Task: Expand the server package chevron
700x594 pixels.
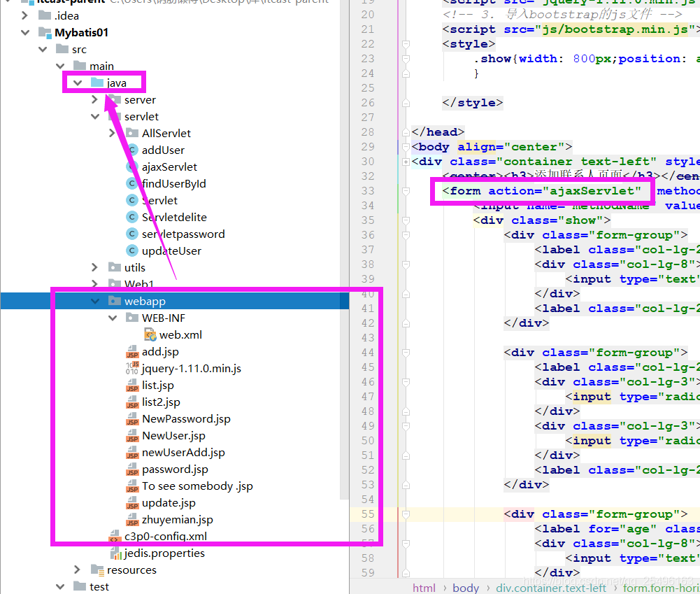Action: tap(94, 99)
